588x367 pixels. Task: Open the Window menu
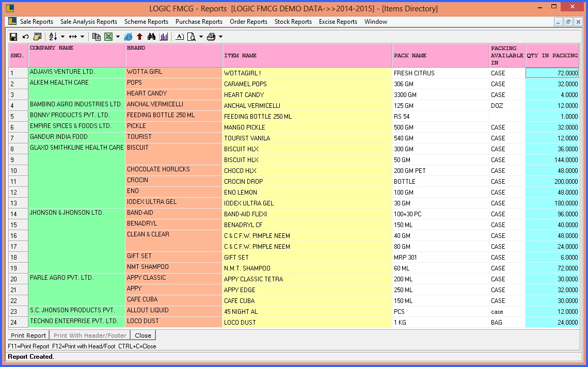click(376, 22)
